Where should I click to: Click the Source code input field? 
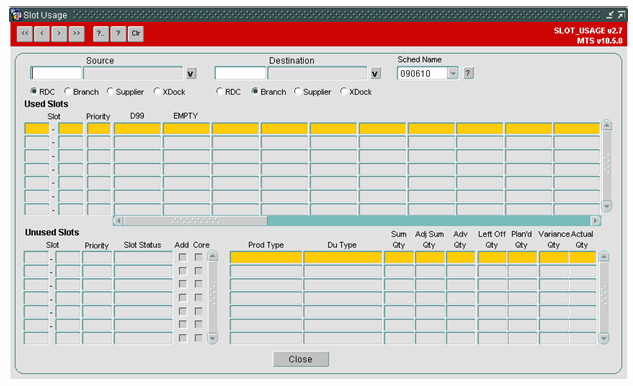pos(56,73)
